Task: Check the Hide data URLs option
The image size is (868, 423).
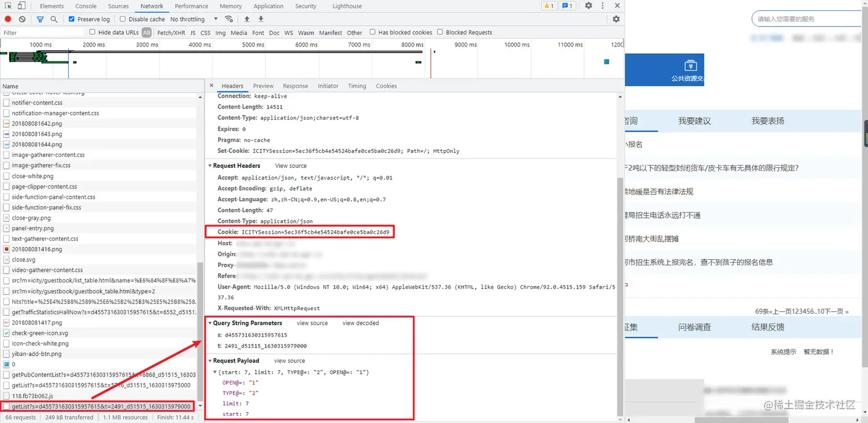Action: 92,32
